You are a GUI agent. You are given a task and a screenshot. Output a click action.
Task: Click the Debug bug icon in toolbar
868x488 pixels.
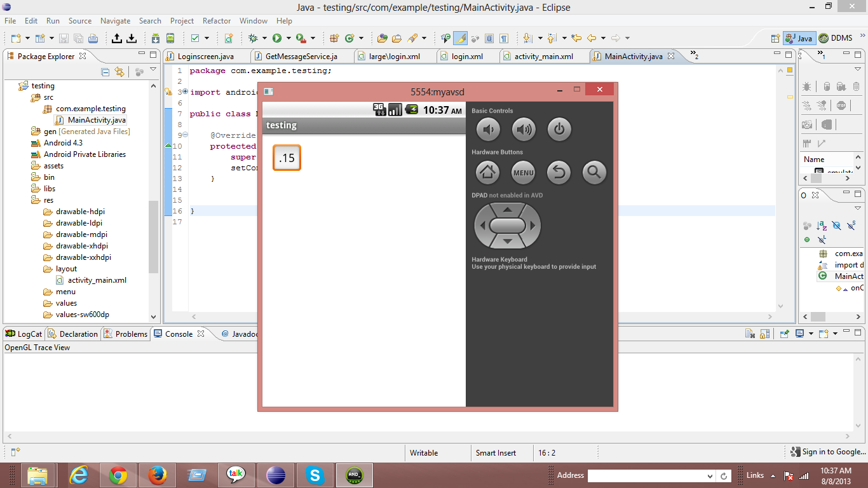click(x=253, y=38)
